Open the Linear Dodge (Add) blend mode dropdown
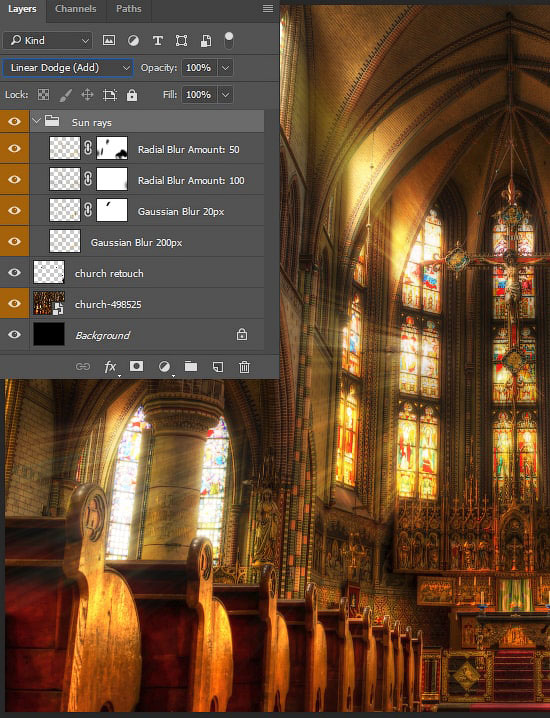550x718 pixels. [68, 68]
